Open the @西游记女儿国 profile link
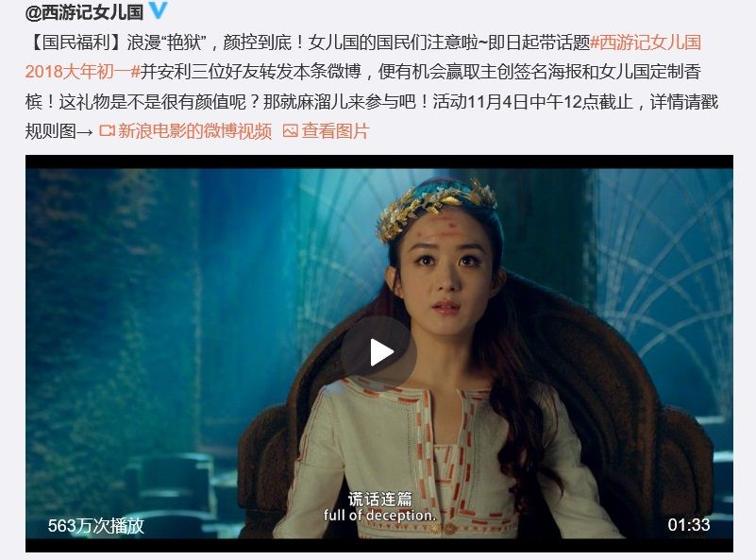The height and width of the screenshot is (560, 756). [84, 12]
